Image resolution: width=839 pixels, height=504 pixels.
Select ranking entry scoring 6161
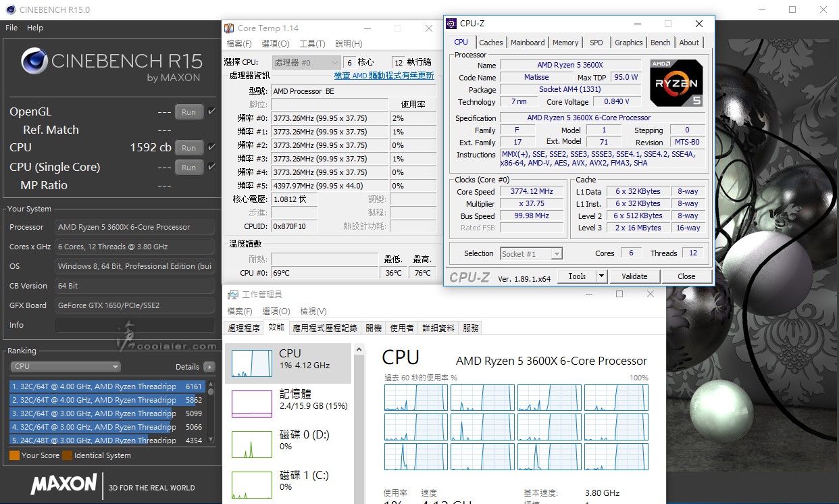pyautogui.click(x=108, y=386)
